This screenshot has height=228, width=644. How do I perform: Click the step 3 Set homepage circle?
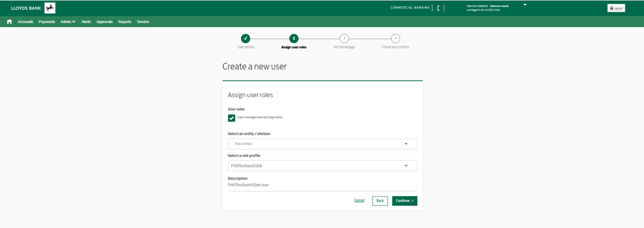[344, 38]
